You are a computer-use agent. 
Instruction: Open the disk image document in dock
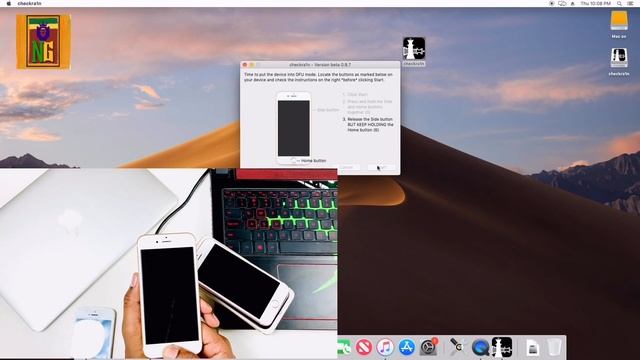(533, 348)
